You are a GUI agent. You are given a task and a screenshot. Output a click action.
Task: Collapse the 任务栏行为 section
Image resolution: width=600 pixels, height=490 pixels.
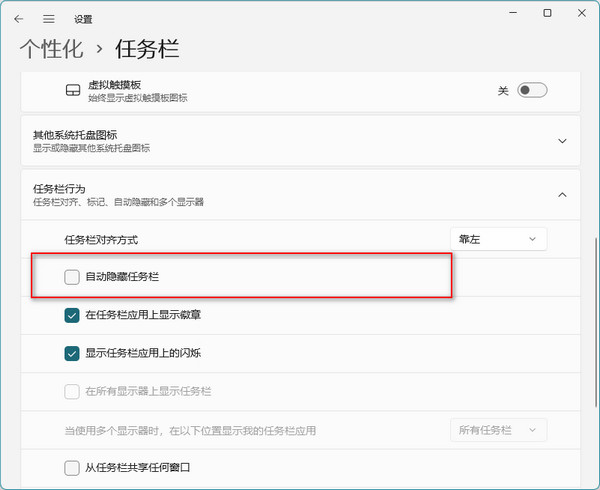click(562, 194)
